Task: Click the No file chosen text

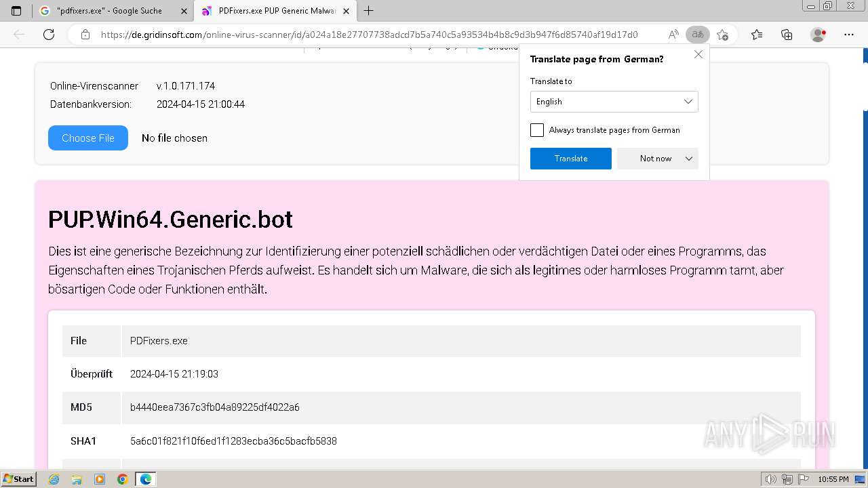Action: tap(174, 138)
